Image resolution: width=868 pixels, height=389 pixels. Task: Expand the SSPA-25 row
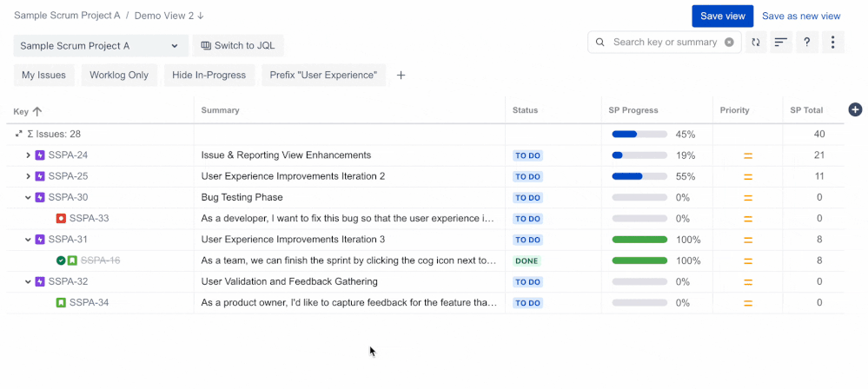[28, 176]
